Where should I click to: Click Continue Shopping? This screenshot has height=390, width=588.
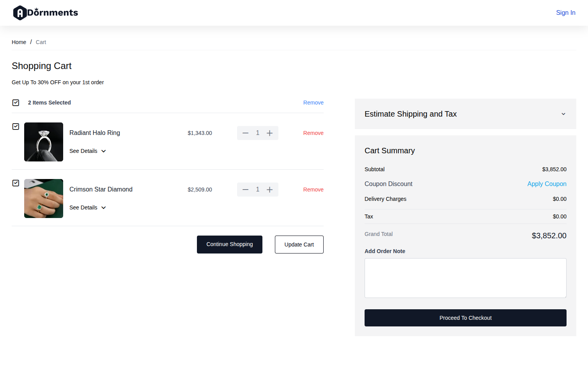click(x=229, y=245)
